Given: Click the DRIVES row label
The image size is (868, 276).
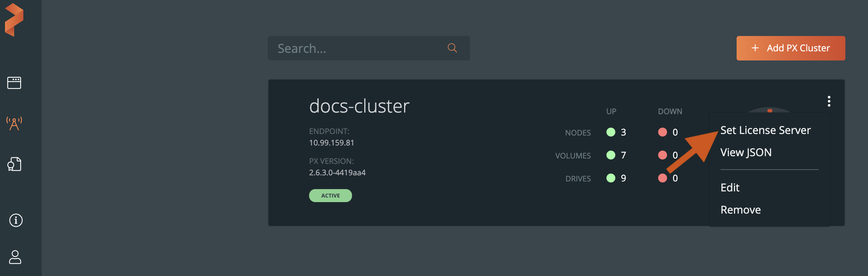Looking at the screenshot, I should point(578,179).
